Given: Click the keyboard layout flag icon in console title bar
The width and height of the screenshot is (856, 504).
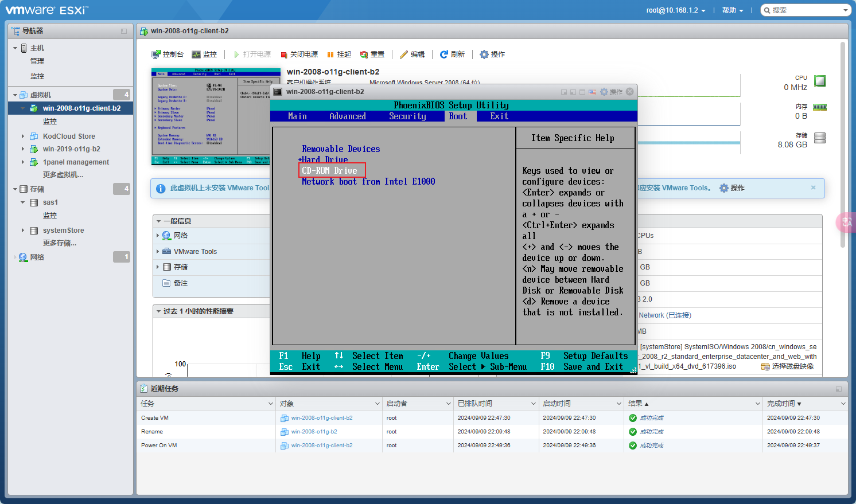Looking at the screenshot, I should point(592,92).
